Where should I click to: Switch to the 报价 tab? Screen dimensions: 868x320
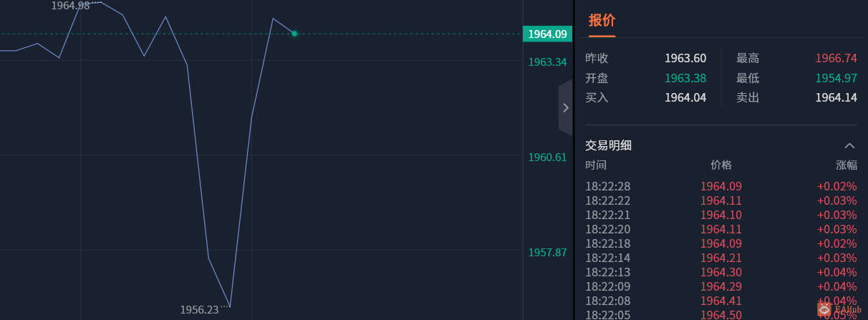click(x=602, y=21)
